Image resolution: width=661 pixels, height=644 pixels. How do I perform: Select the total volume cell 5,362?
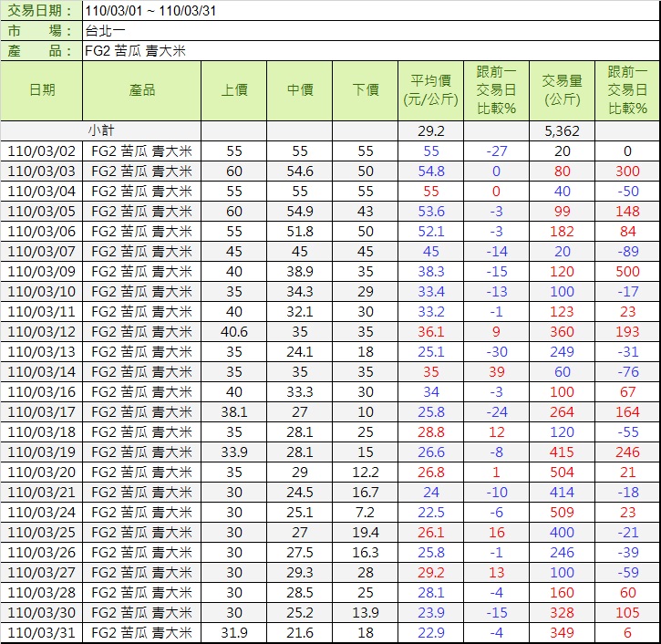pyautogui.click(x=562, y=131)
